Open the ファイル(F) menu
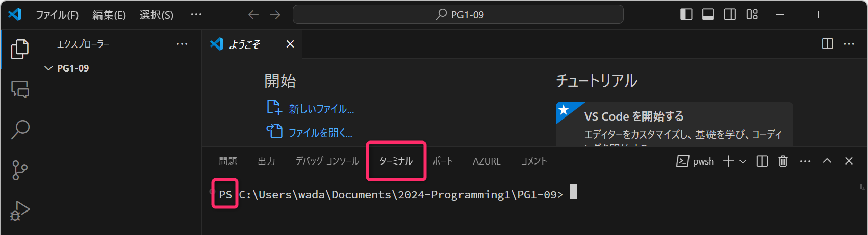Image resolution: width=868 pixels, height=235 pixels. click(x=57, y=15)
